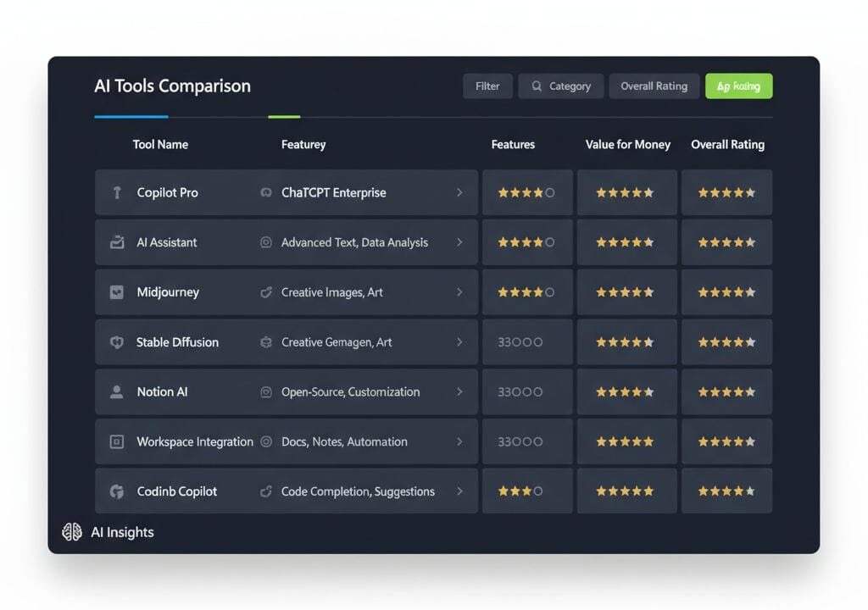Click the search magnifier in Category

pyautogui.click(x=537, y=86)
